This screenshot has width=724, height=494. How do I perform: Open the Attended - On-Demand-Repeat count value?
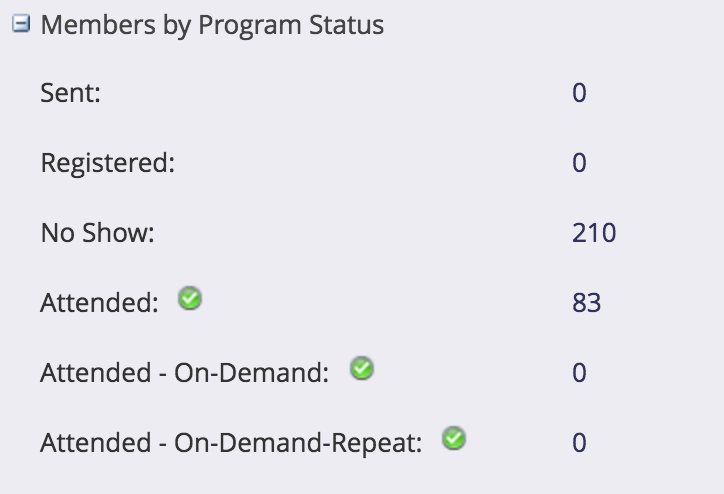(579, 443)
